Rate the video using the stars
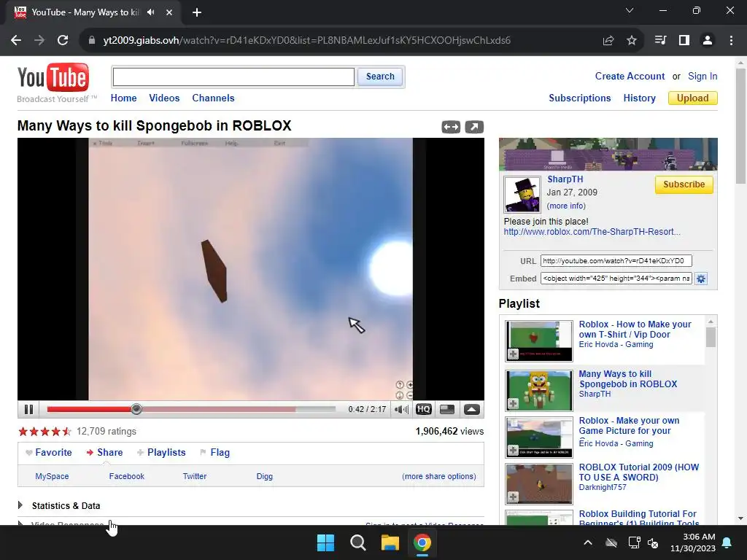The image size is (747, 560). point(44,432)
